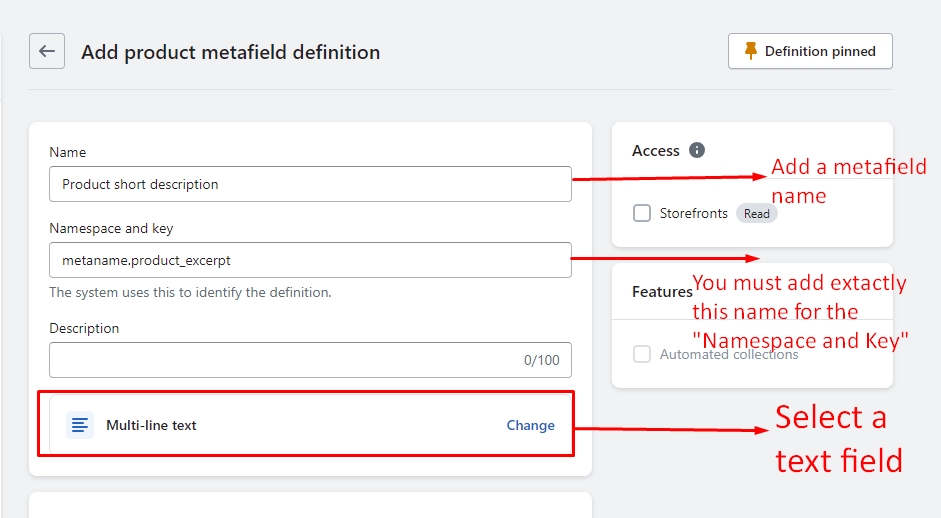Click the Access section heading
Viewport: 941px width, 518px height.
point(656,150)
